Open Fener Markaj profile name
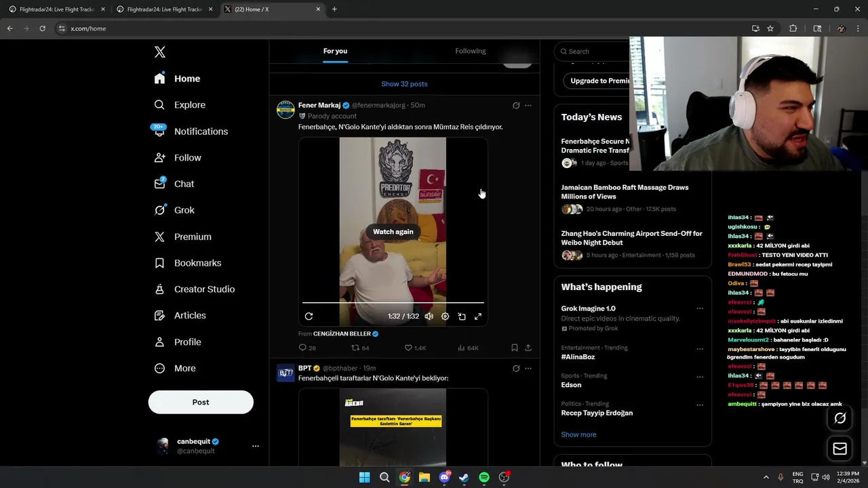 click(319, 105)
